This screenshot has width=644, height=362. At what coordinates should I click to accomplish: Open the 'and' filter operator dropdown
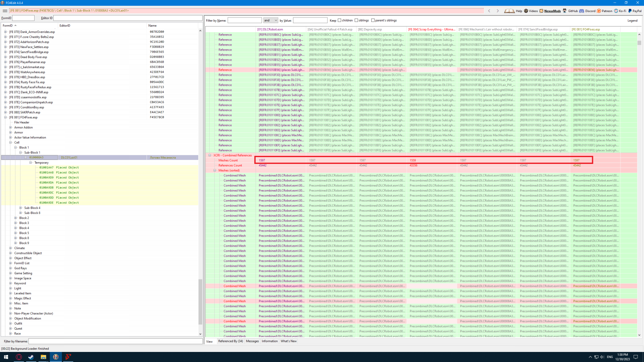(x=271, y=20)
